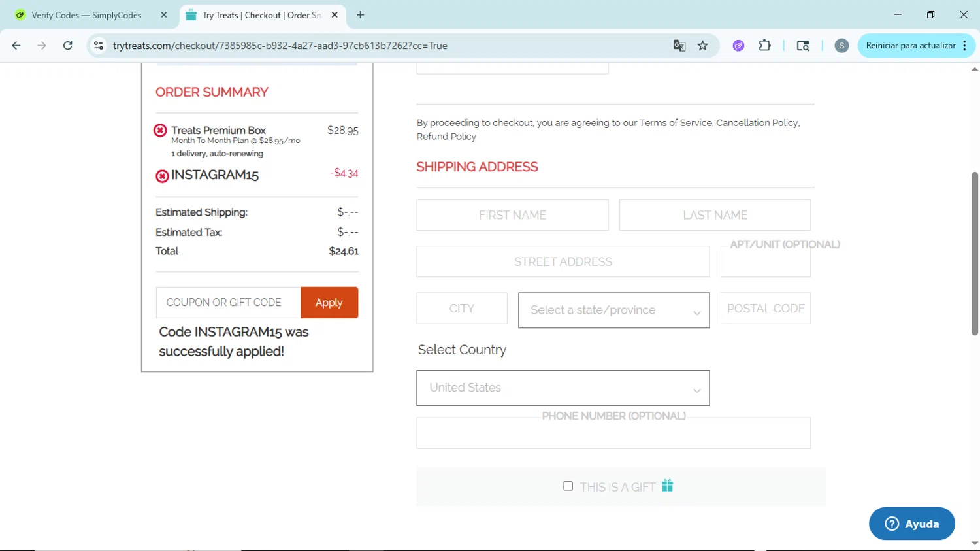Bookmark this page with the star
Image resolution: width=980 pixels, height=551 pixels.
(703, 46)
